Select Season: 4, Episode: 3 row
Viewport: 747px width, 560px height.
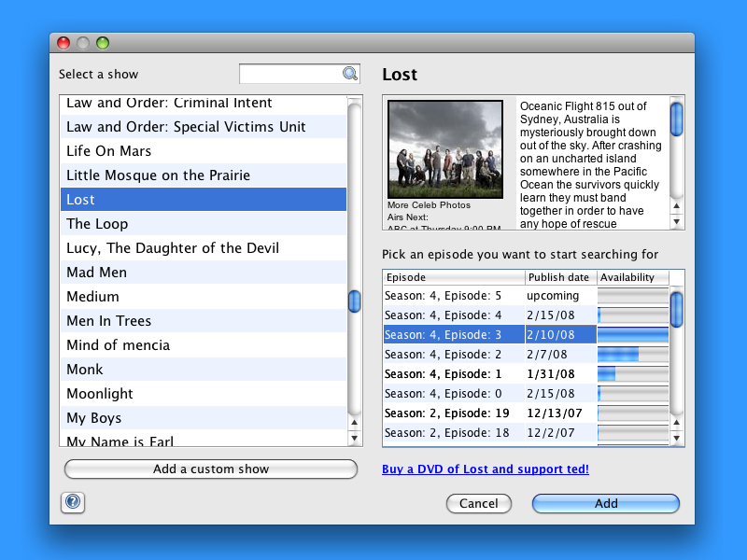526,335
